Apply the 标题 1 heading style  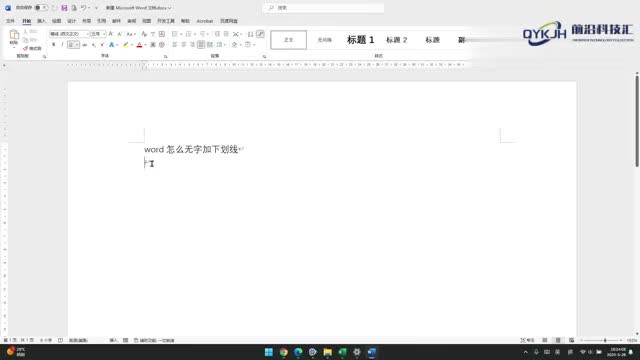tap(360, 40)
